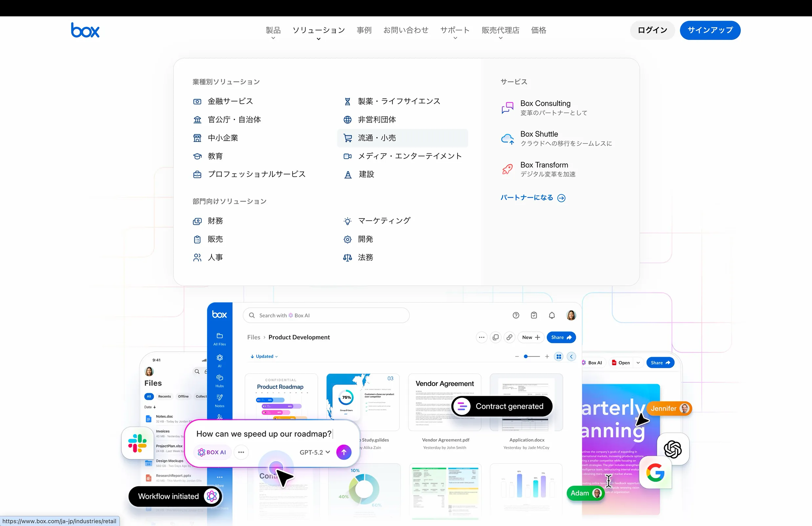Click the 製薬・ライフサイエンス DNA icon

(347, 102)
